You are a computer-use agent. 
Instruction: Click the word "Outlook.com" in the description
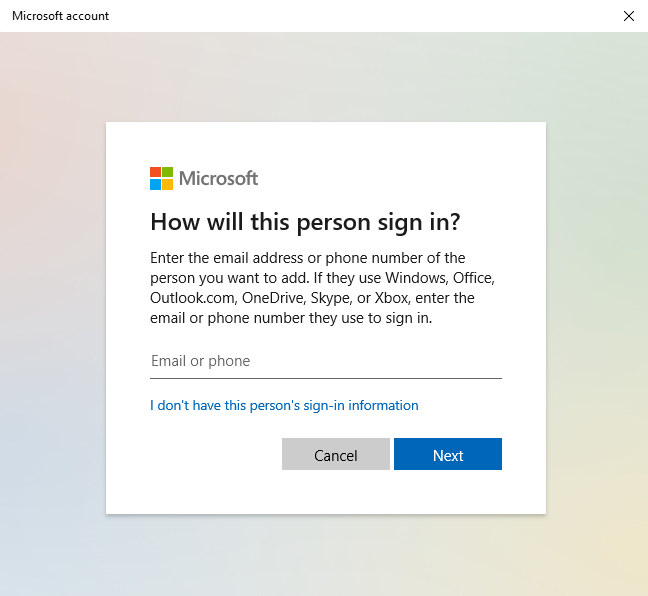(x=193, y=298)
